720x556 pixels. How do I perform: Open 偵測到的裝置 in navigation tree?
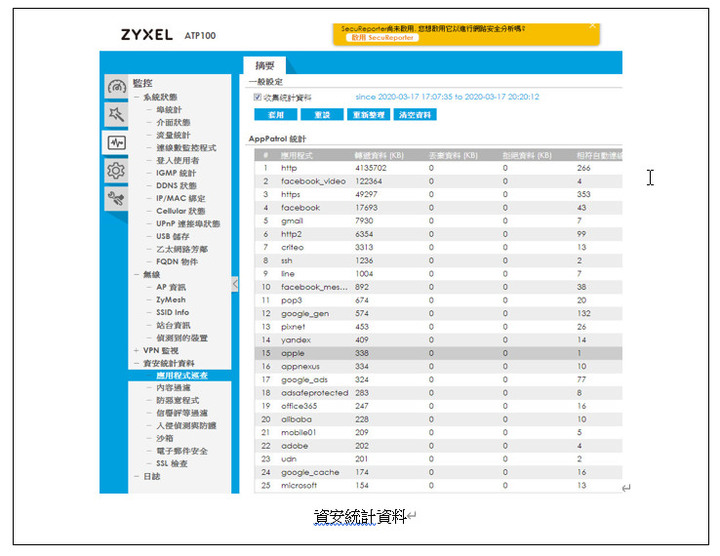pos(182,338)
